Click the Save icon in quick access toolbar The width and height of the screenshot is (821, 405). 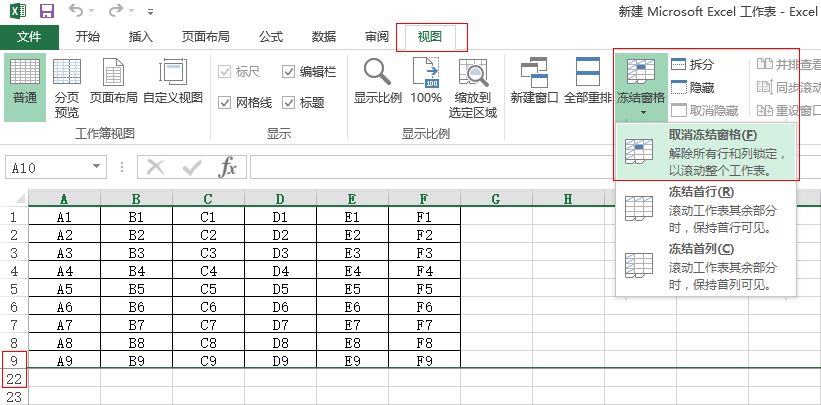(x=46, y=12)
